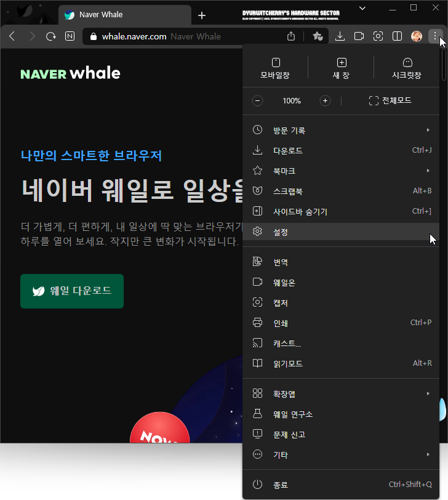Select 문제 신고 report issue
Image resolution: width=448 pixels, height=500 pixels.
(341, 434)
